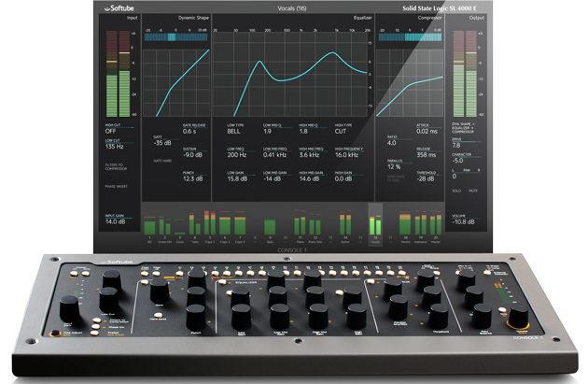
Task: Click the compressor gain reduction meter bar
Action: point(410,37)
